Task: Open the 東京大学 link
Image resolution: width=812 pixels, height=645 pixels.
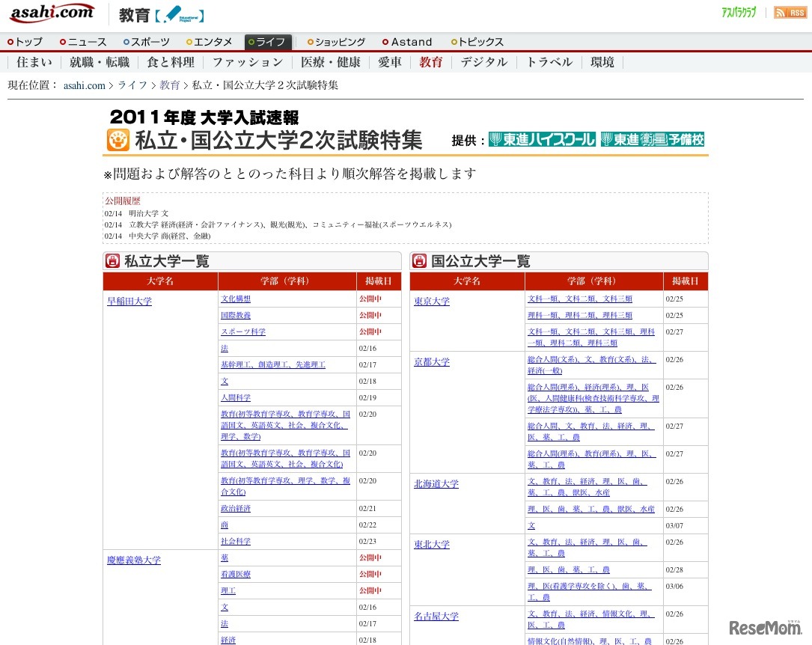Action: point(432,302)
